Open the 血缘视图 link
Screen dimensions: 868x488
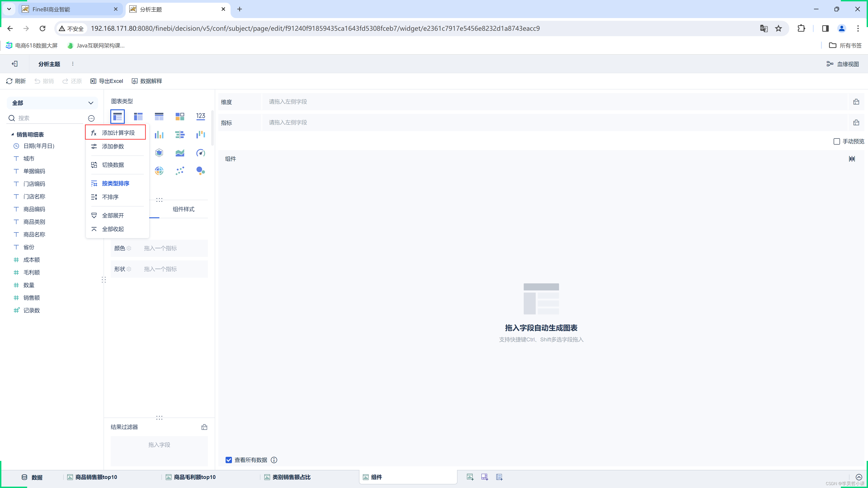(843, 64)
